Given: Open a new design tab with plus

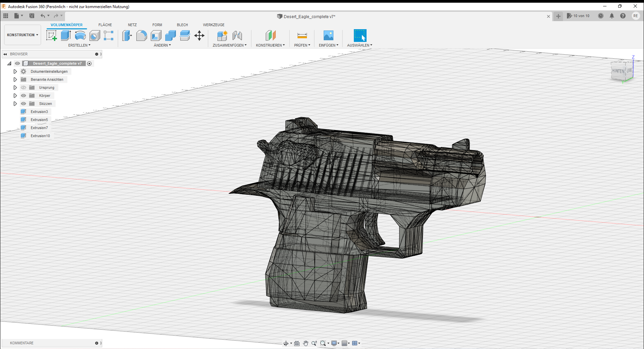Looking at the screenshot, I should [558, 16].
